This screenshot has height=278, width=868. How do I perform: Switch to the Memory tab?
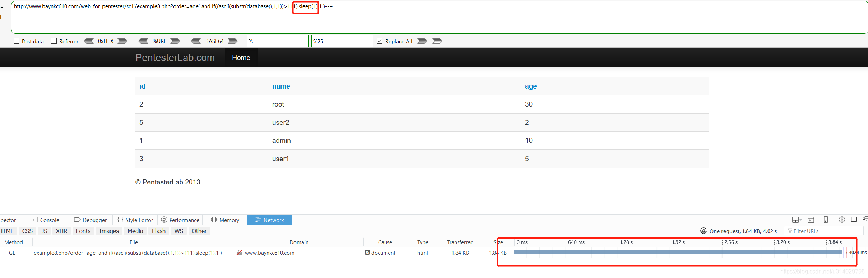[225, 220]
